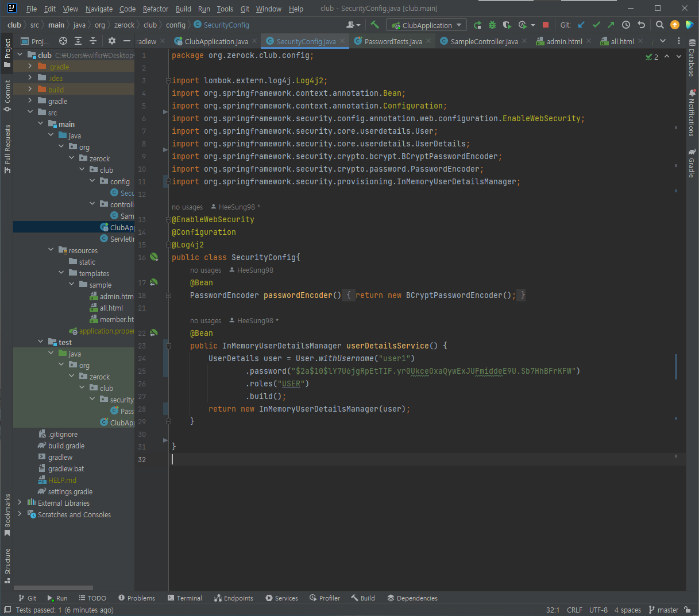Image resolution: width=699 pixels, height=616 pixels.
Task: Toggle the Bookmarks tool window
Action: [7, 515]
